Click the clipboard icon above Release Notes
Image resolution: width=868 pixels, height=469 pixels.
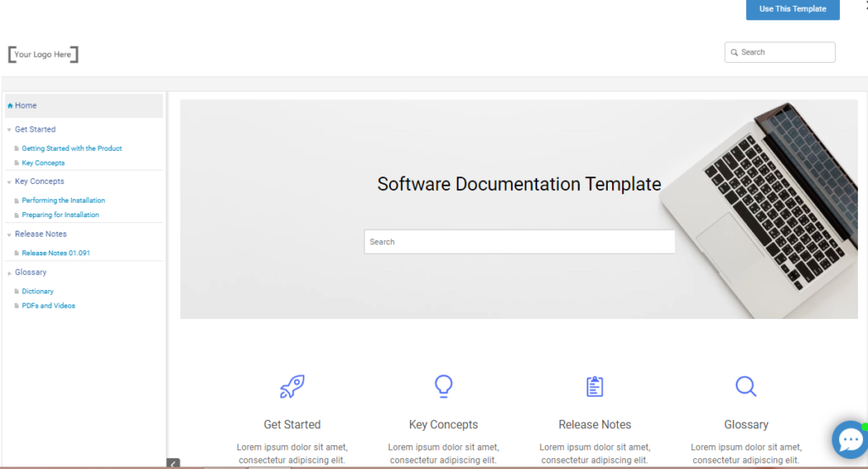tap(595, 386)
